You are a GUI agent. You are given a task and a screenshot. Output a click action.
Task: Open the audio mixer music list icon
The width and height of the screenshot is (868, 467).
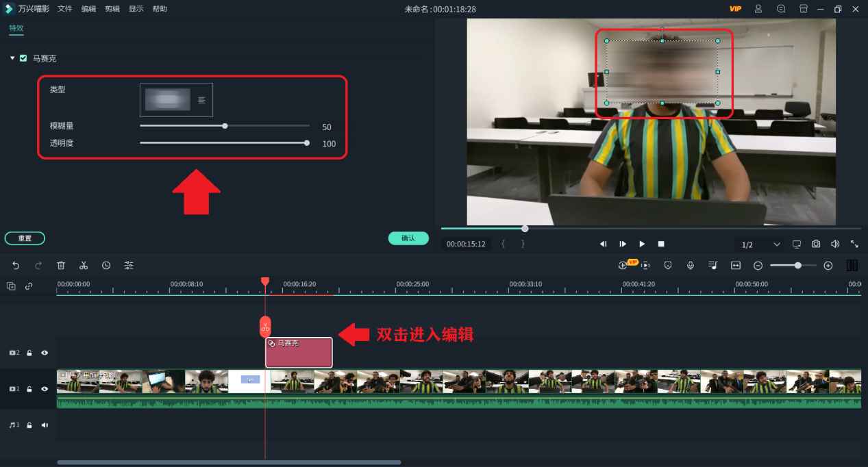[x=713, y=266]
